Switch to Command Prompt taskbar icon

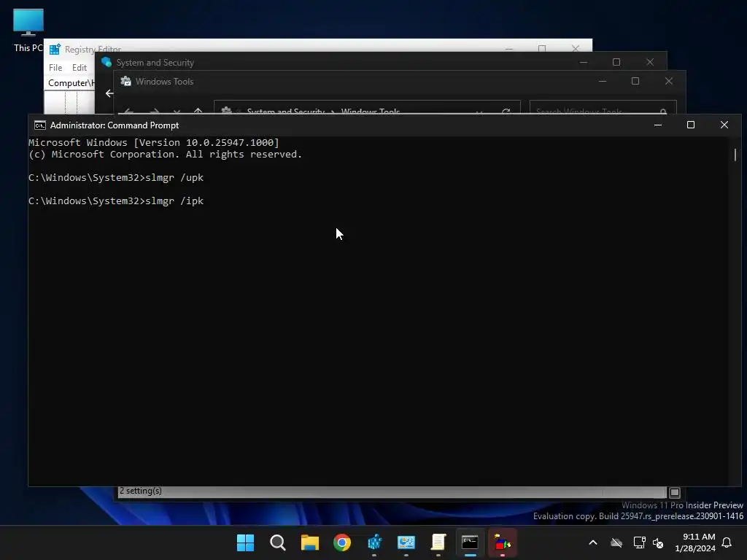point(471,542)
